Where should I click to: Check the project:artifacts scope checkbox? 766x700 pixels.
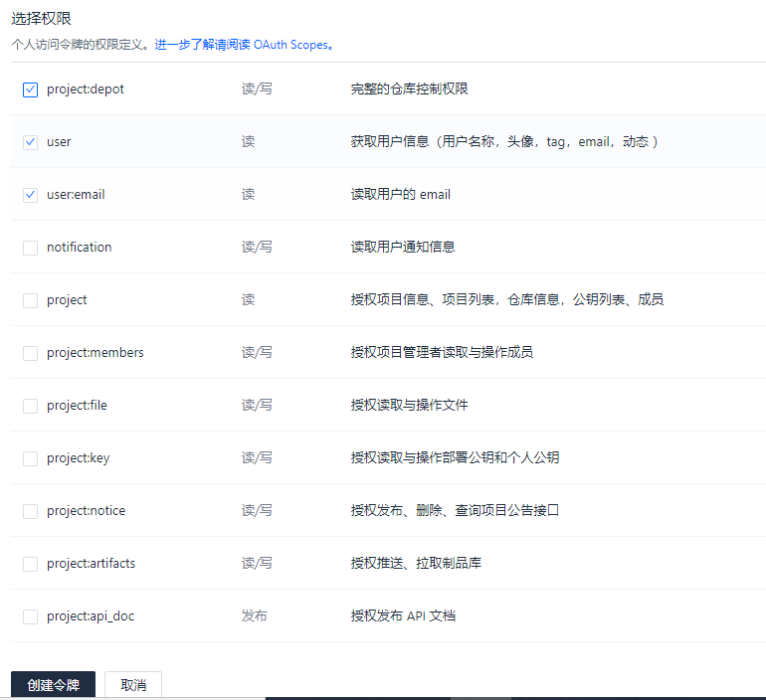click(x=30, y=564)
